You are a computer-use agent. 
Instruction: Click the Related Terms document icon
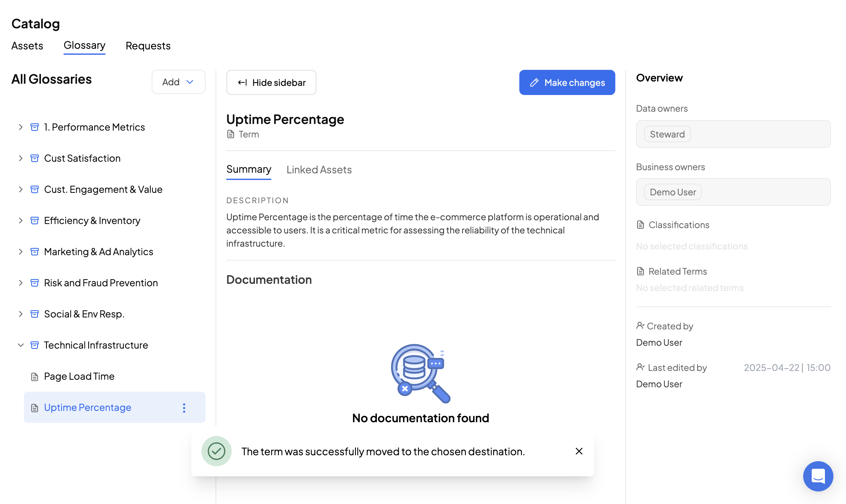point(640,272)
